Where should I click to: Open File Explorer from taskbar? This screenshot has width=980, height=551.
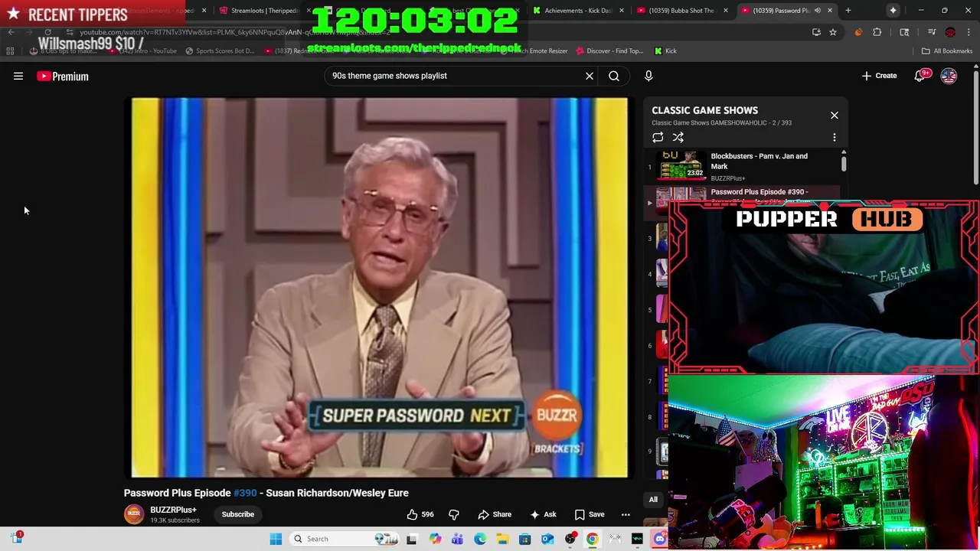(502, 539)
